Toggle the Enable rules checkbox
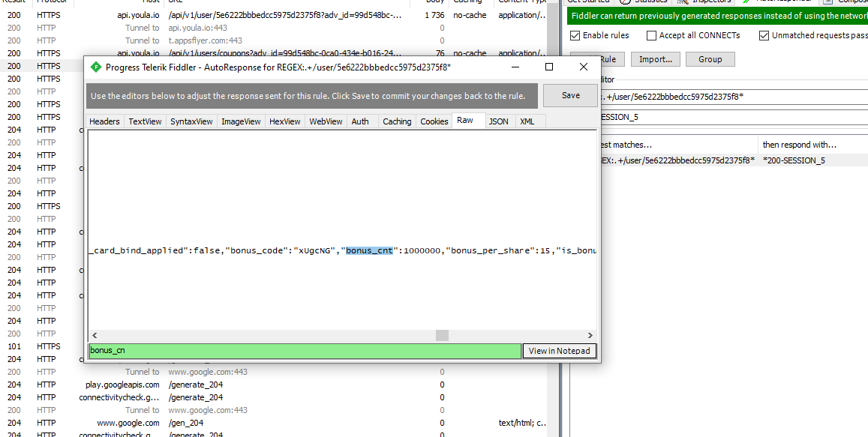The width and height of the screenshot is (868, 437). point(575,35)
